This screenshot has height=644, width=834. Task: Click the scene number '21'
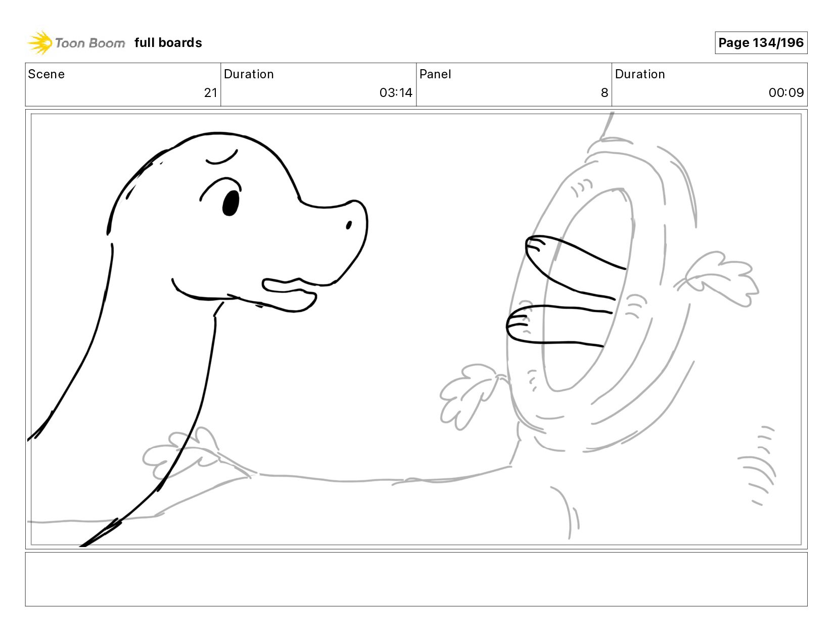pos(211,93)
